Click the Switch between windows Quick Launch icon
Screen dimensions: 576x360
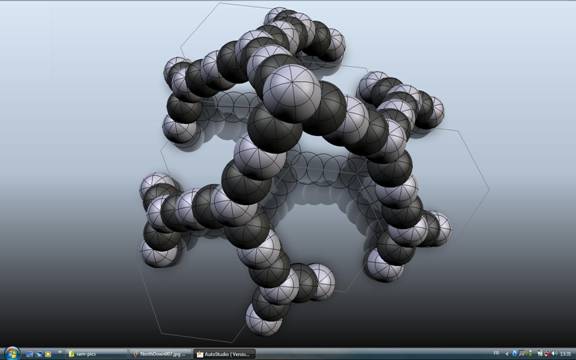[x=39, y=354]
